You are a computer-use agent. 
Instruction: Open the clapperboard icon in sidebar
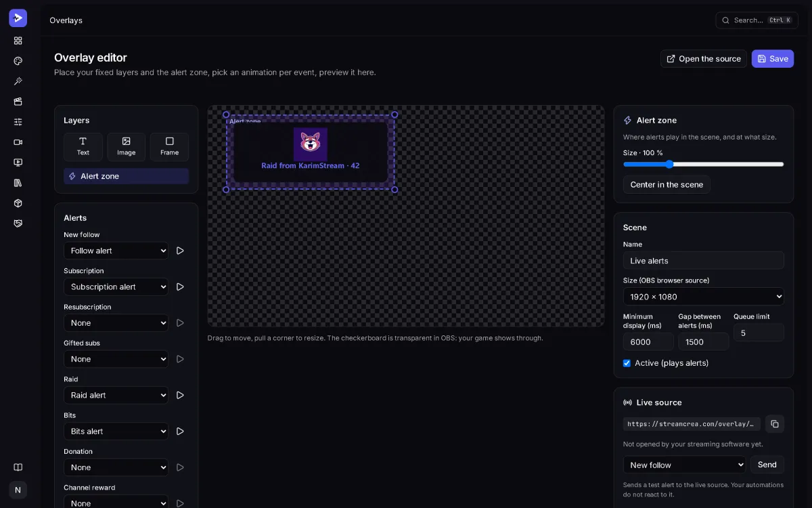18,102
